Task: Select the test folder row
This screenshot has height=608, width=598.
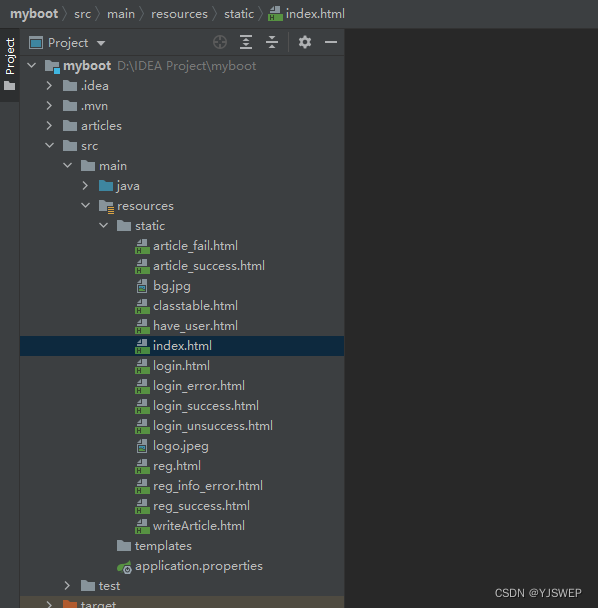Action: point(182,586)
